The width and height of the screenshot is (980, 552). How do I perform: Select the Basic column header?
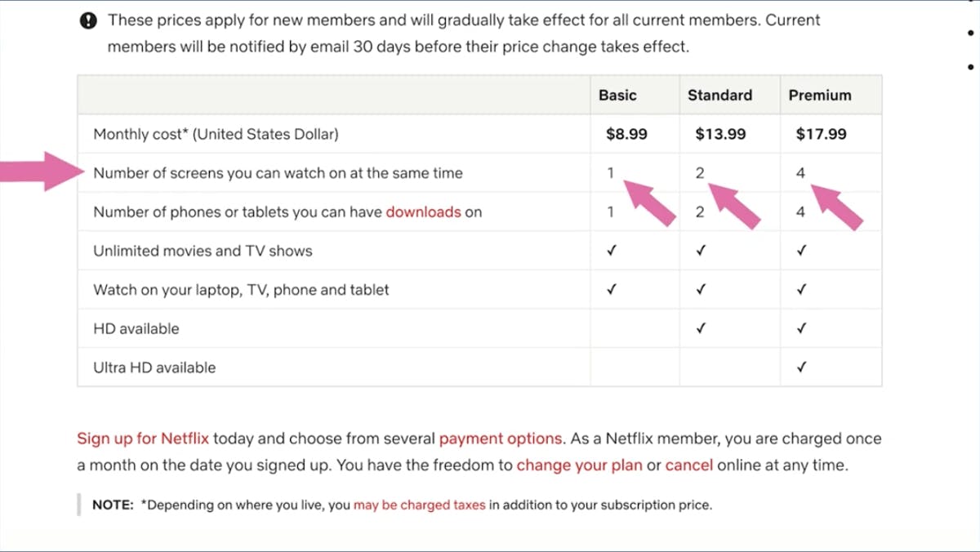tap(617, 95)
